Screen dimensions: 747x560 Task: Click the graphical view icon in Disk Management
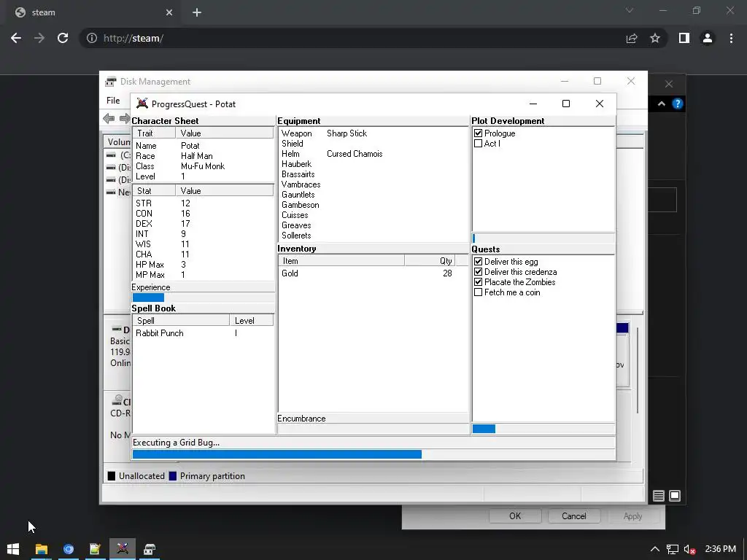pos(675,496)
